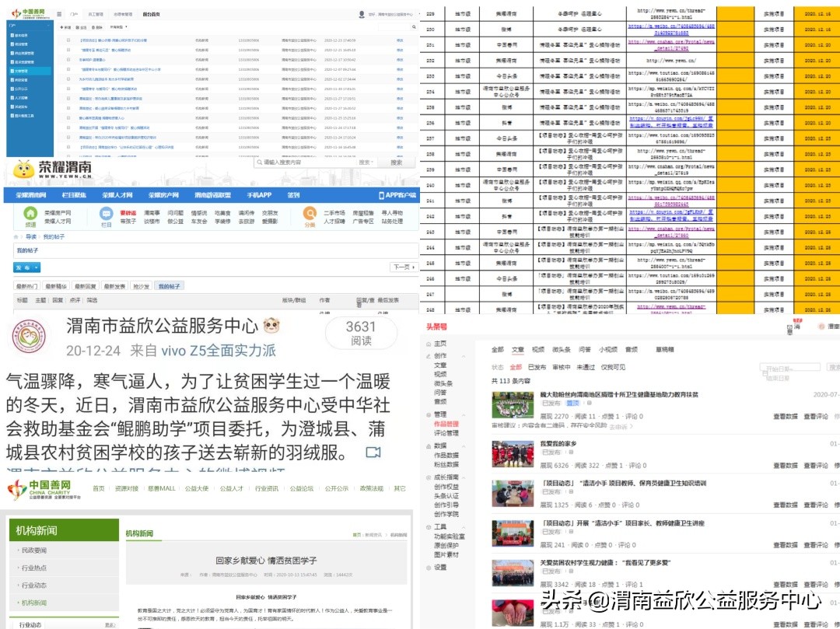Tick checkbox for admin row dated 2020-12-17 10:50:42
This screenshot has width=840, height=629.
68,59
